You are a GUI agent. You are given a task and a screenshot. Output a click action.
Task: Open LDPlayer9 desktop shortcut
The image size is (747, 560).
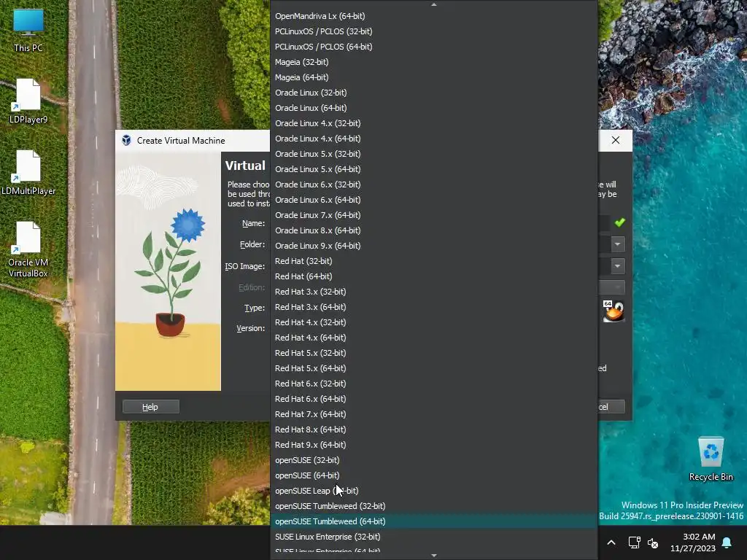coord(28,101)
